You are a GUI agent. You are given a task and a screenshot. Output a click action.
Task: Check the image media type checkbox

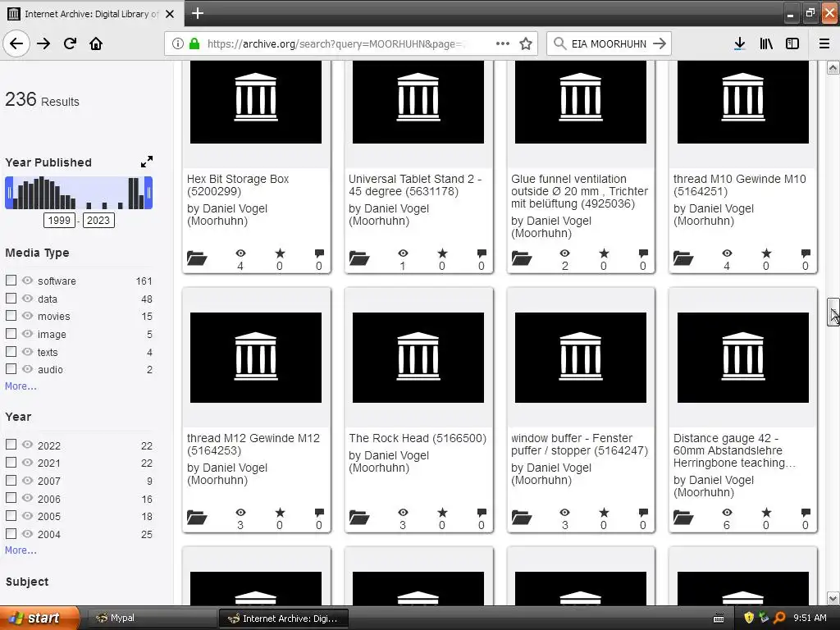(11, 333)
